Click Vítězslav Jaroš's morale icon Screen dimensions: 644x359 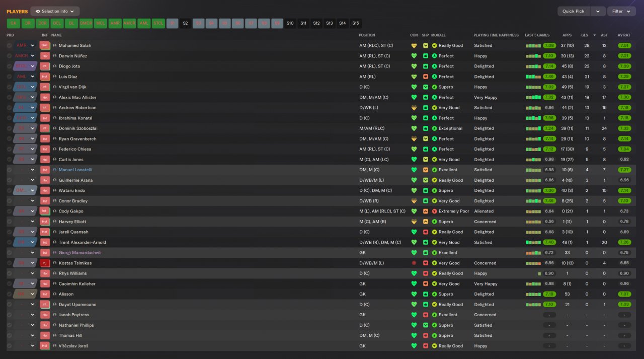point(434,346)
